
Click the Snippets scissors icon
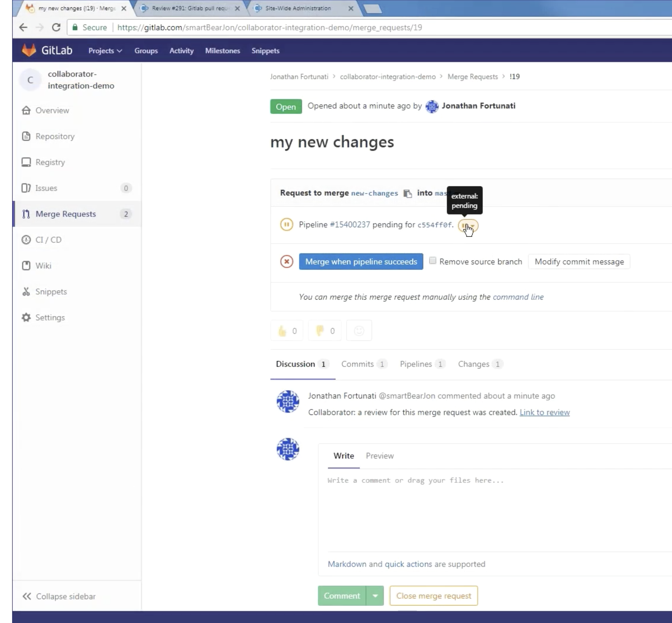[26, 291]
